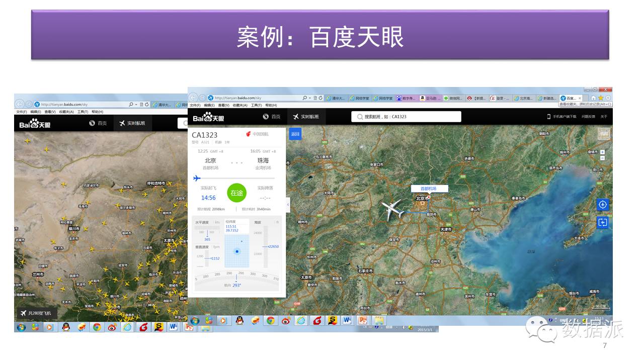This screenshot has width=644, height=362.
Task: Click the left browser address bar URL
Action: pos(64,104)
